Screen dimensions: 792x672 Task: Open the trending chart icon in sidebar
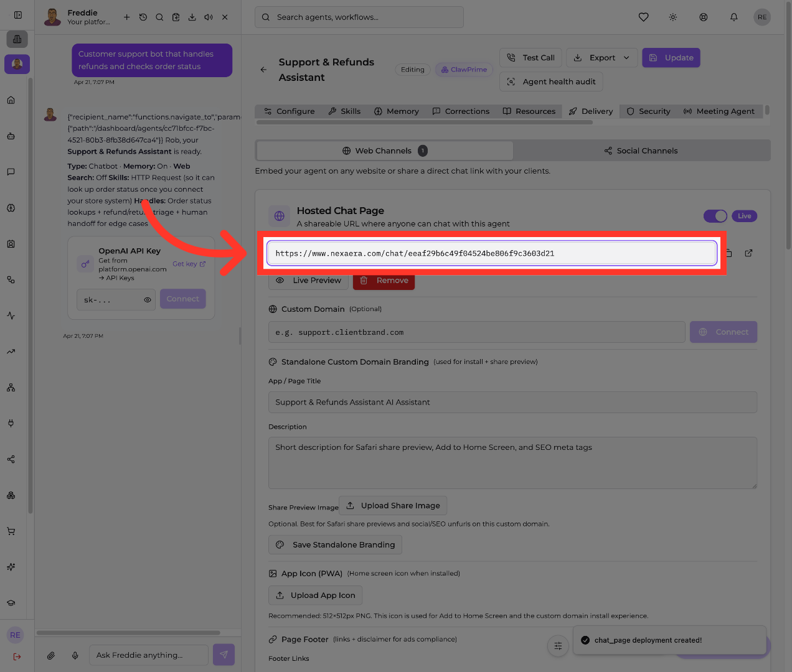(11, 352)
